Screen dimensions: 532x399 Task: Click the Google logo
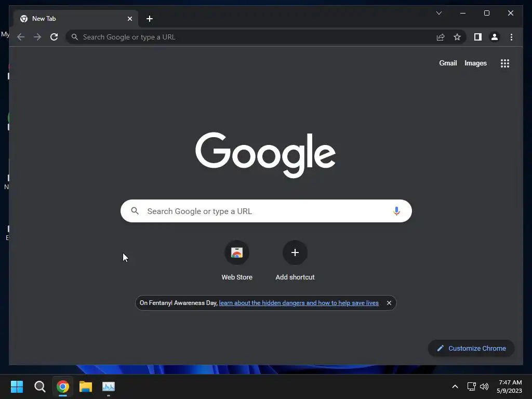265,155
